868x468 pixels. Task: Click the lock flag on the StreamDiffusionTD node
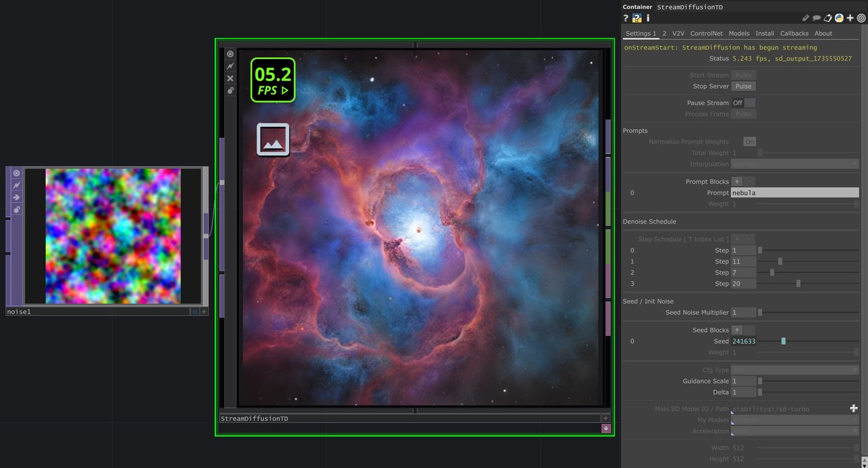pyautogui.click(x=230, y=90)
